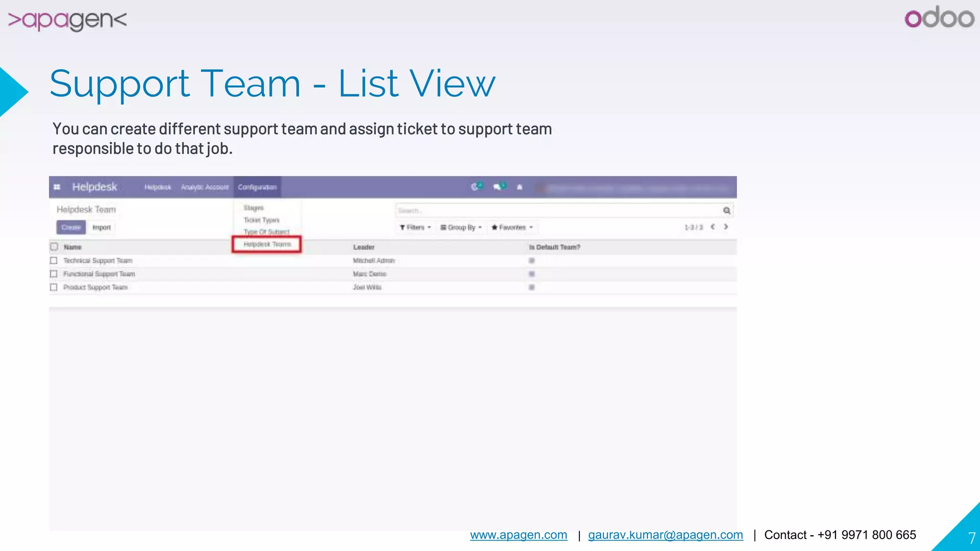Check the Product Support Team row checkbox

54,287
